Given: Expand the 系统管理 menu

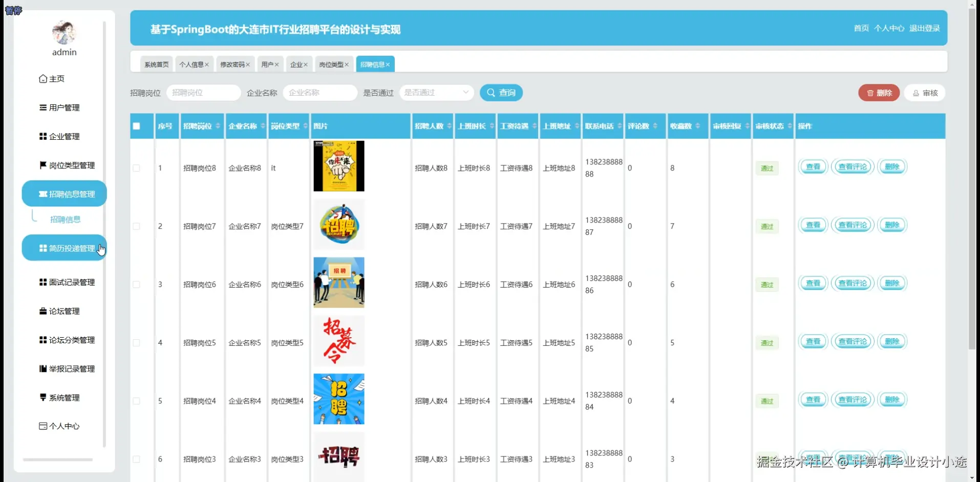Looking at the screenshot, I should click(x=59, y=398).
